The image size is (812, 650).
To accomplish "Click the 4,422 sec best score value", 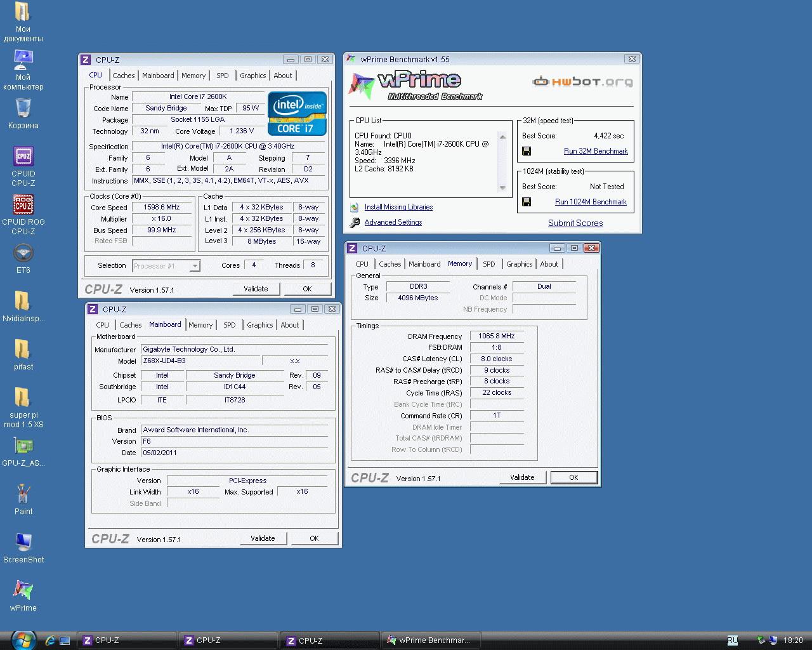I will (609, 136).
